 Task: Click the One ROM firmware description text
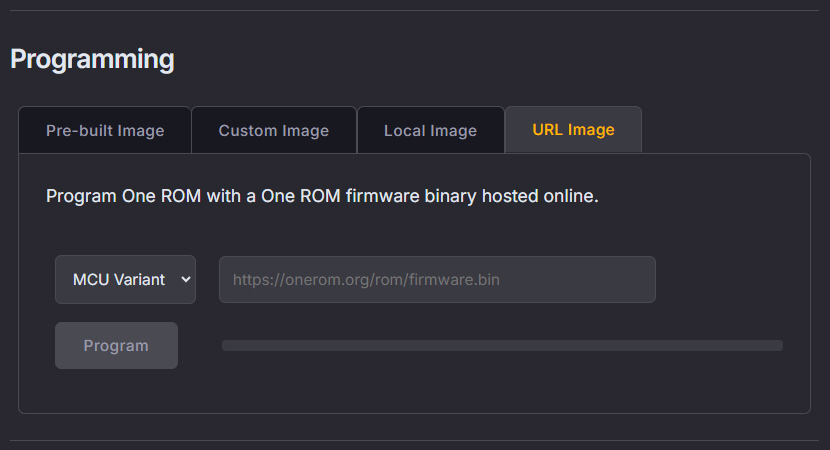coord(322,196)
